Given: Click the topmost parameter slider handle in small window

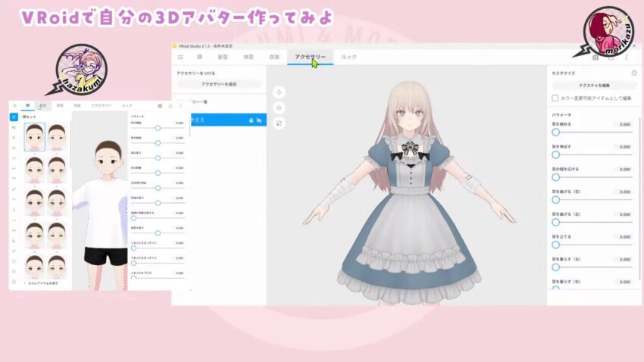Looking at the screenshot, I should click(x=158, y=128).
